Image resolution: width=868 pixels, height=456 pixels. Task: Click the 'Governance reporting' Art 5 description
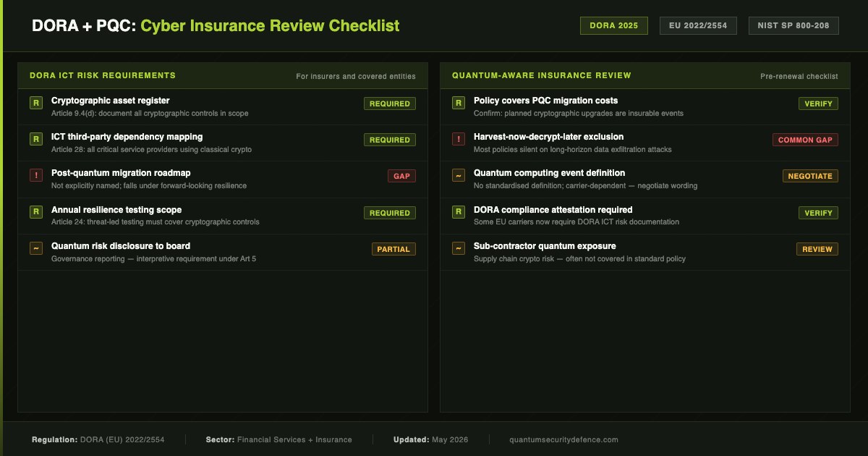[x=153, y=259]
